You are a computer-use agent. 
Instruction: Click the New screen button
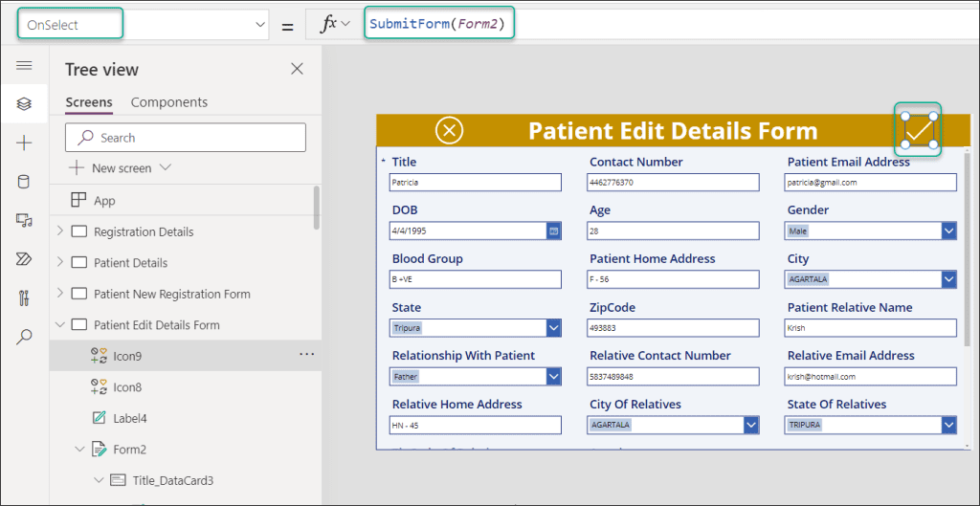click(120, 168)
